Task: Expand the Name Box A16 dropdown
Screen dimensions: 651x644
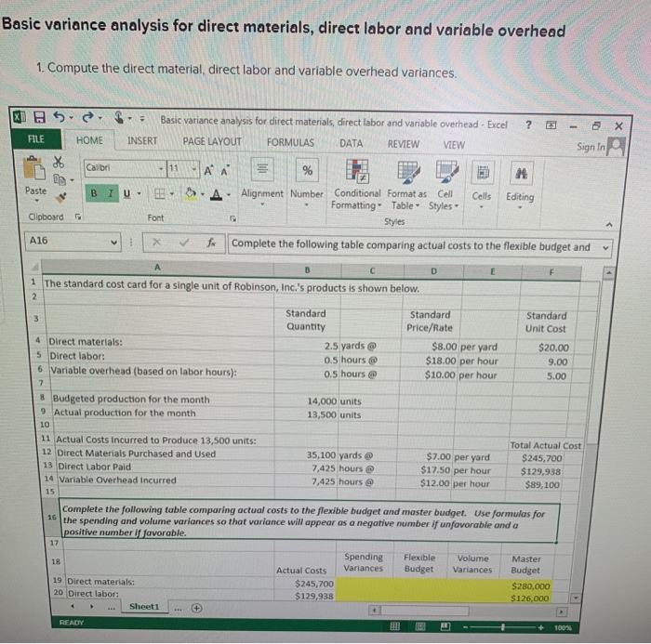Action: click(113, 242)
